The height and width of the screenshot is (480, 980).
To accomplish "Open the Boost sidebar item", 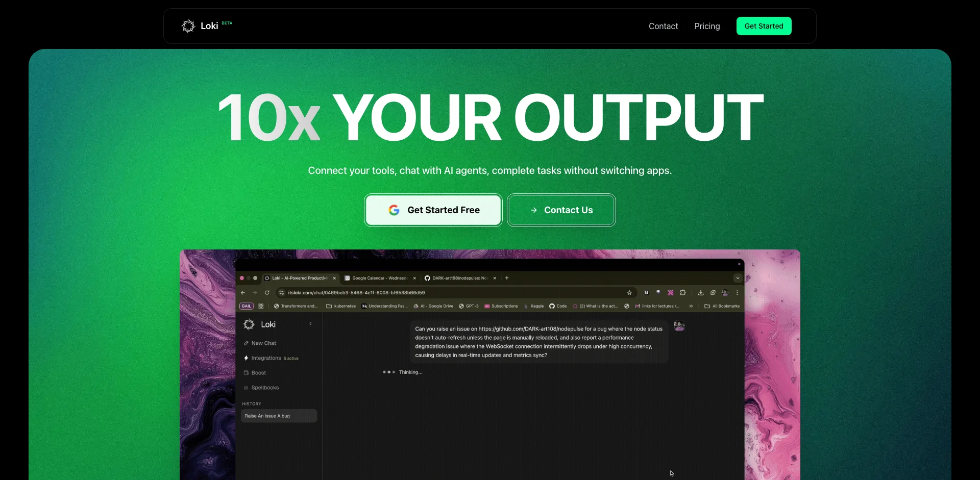I will click(x=258, y=373).
